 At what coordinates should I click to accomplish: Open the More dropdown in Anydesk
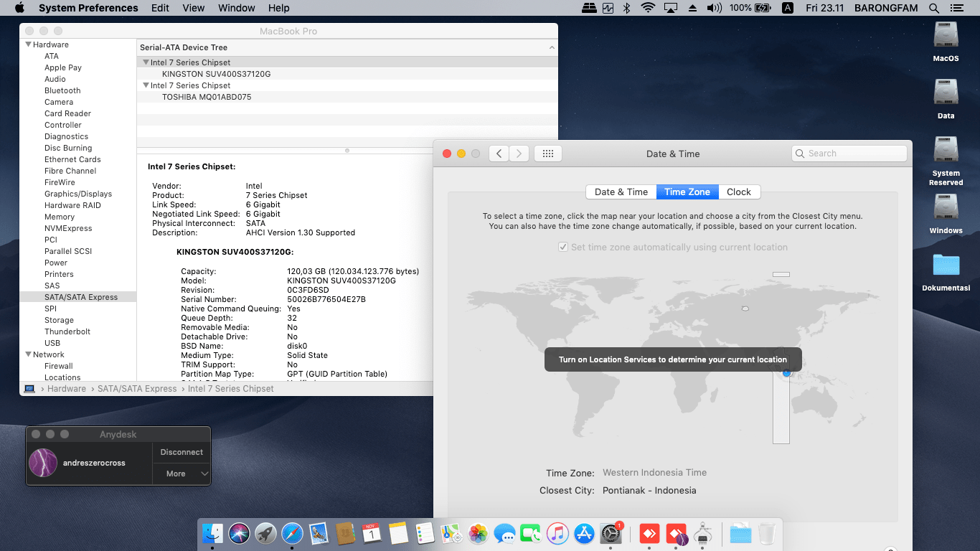(182, 474)
